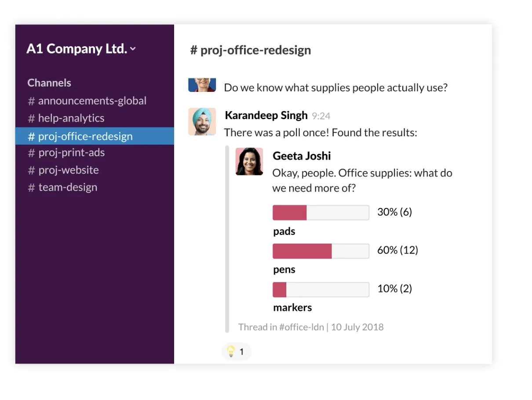This screenshot has height=400, width=532.
Task: Switch to the team-design channel
Action: (62, 187)
